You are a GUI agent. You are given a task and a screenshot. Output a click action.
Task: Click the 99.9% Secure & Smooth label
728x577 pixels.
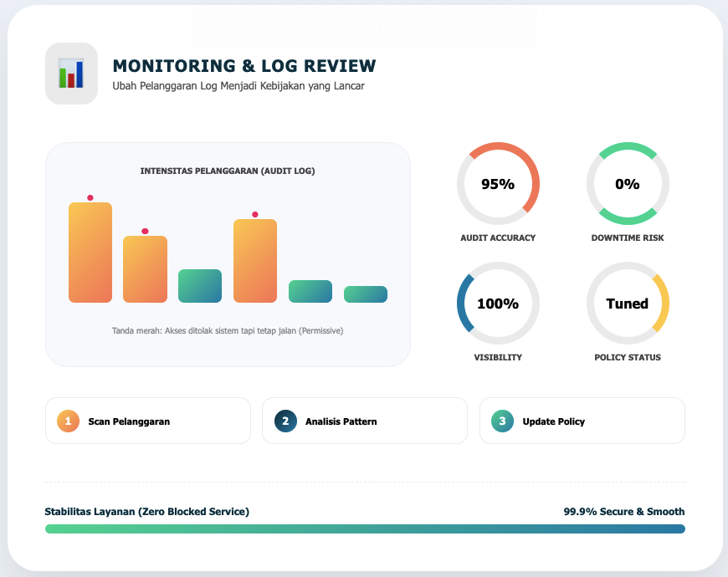click(x=623, y=511)
